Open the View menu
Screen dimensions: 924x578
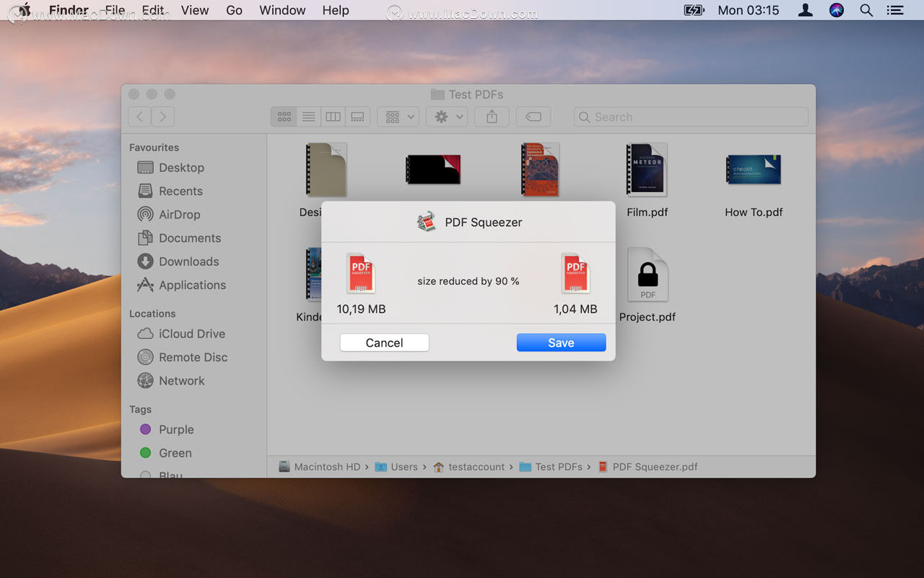(x=195, y=10)
